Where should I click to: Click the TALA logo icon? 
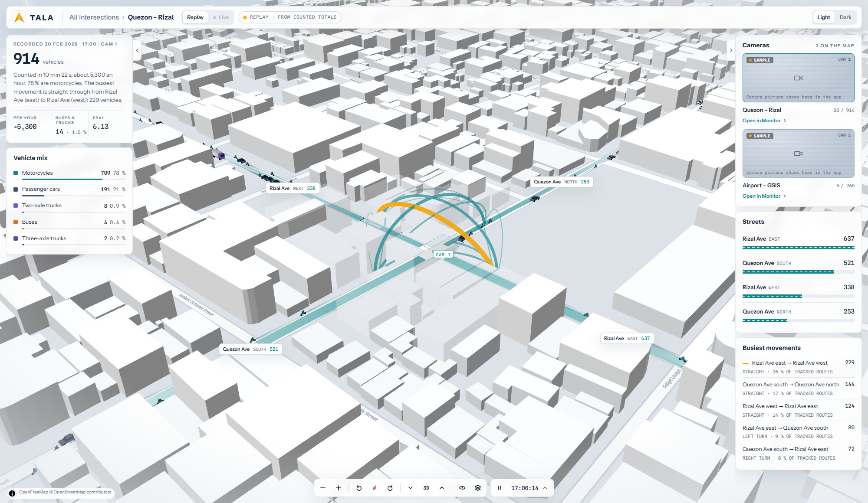(x=19, y=17)
